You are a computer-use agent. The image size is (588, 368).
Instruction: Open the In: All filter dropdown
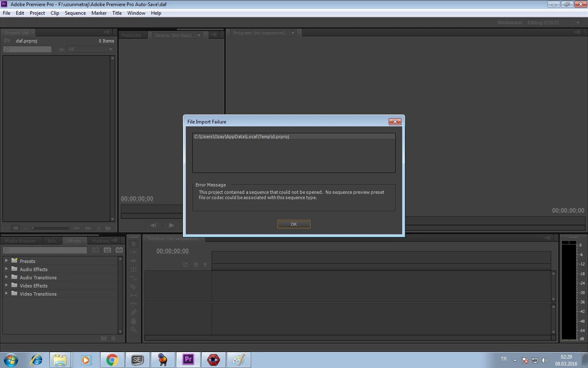(90, 49)
